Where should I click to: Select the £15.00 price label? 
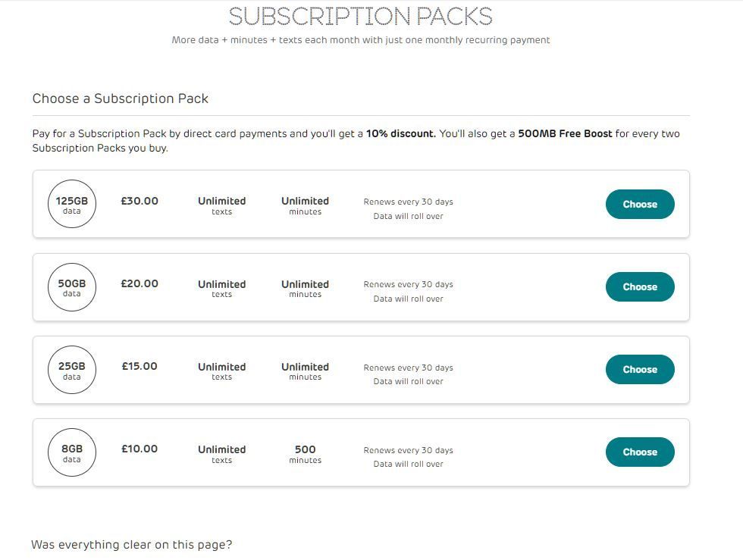(x=140, y=366)
